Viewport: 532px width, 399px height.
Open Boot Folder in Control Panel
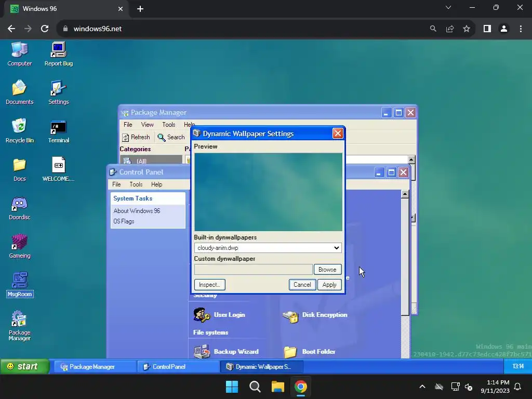(310, 352)
